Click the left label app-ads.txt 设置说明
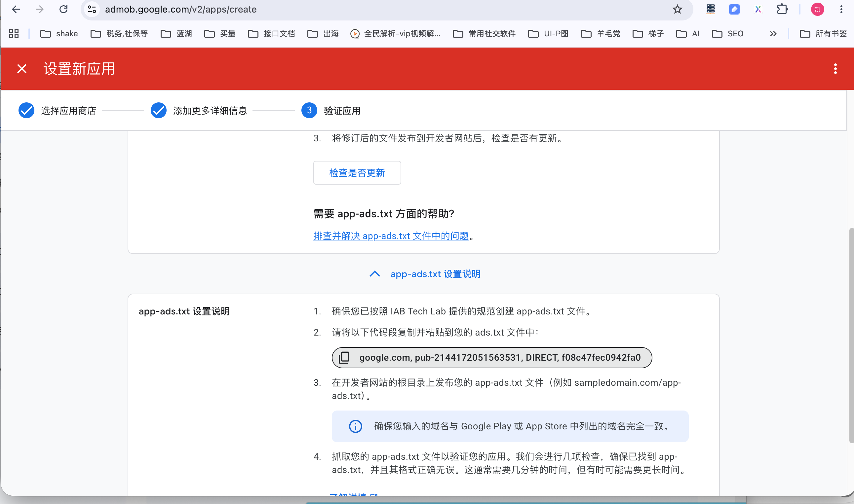Screen dimensions: 854x504 [184, 311]
